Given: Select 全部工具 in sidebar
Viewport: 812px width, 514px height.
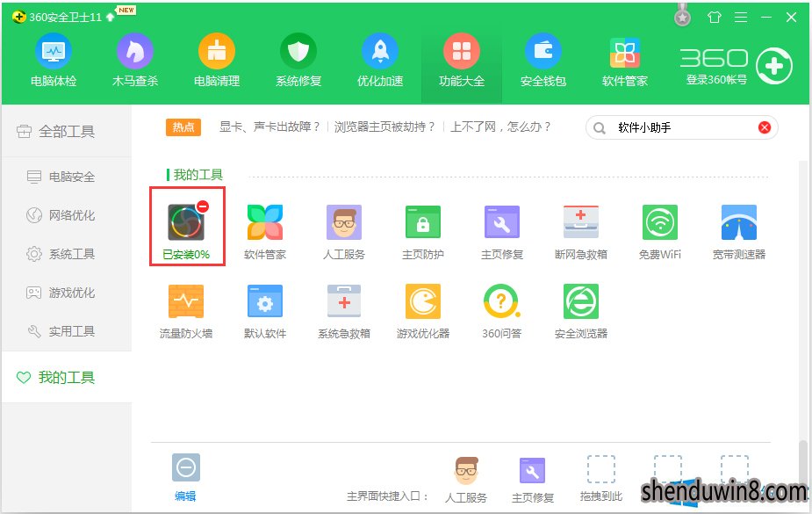Looking at the screenshot, I should [x=67, y=132].
